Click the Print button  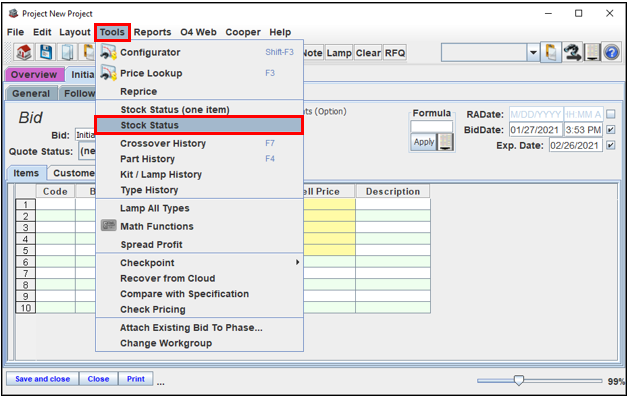[x=136, y=379]
